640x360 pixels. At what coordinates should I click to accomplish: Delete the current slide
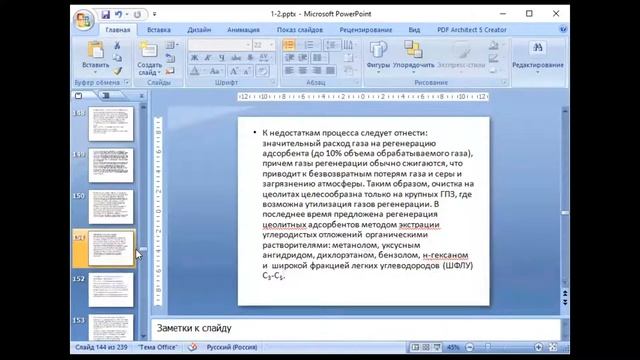[x=171, y=71]
